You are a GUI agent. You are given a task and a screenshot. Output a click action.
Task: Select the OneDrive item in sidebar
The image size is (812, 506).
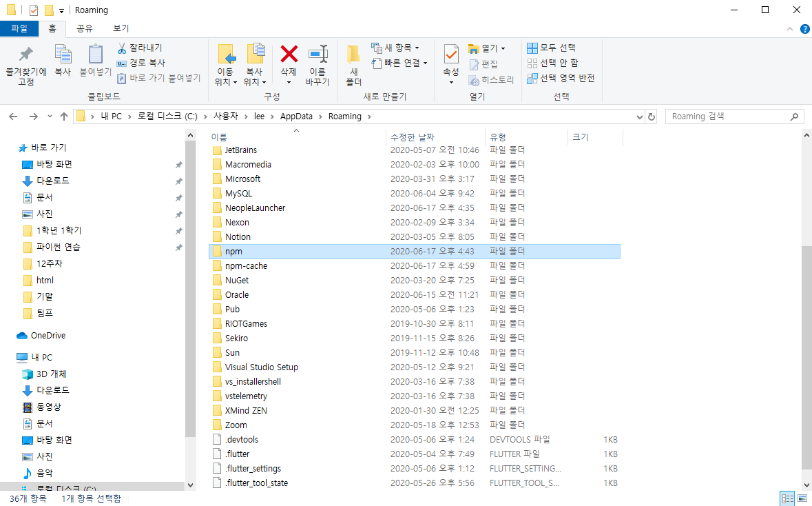coord(41,336)
